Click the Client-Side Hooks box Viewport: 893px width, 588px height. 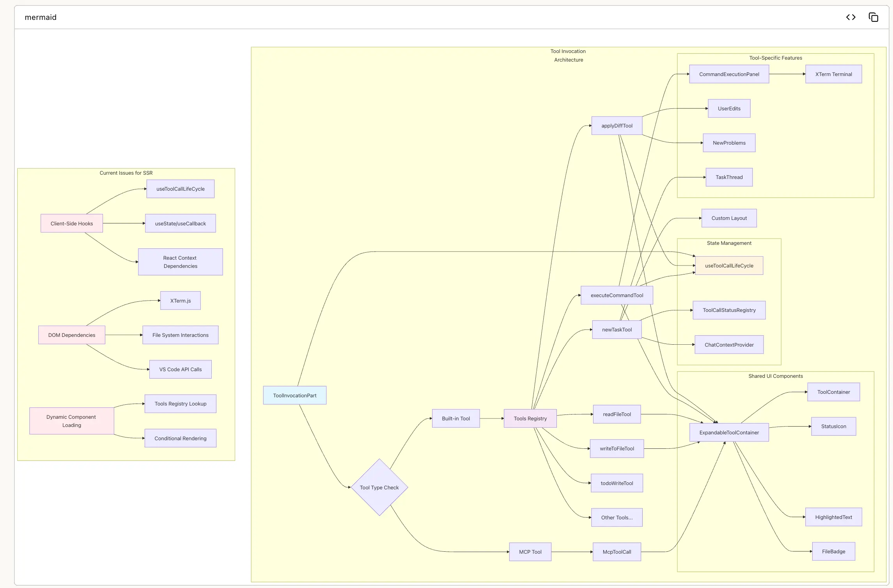(x=72, y=223)
